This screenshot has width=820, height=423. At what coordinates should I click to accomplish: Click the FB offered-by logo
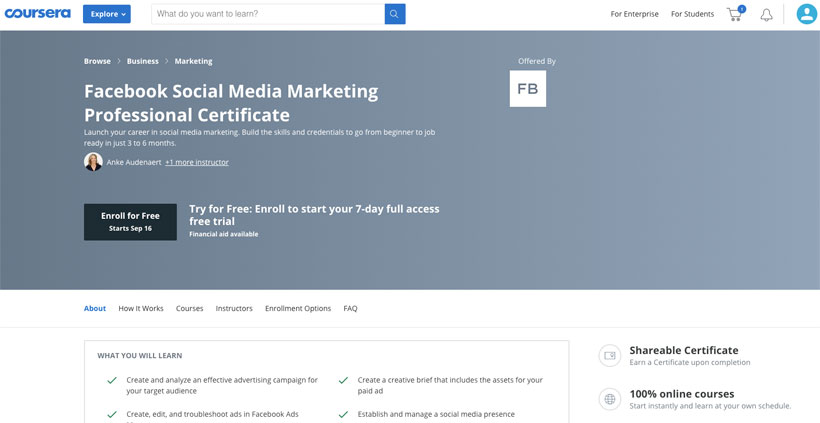[x=527, y=89]
